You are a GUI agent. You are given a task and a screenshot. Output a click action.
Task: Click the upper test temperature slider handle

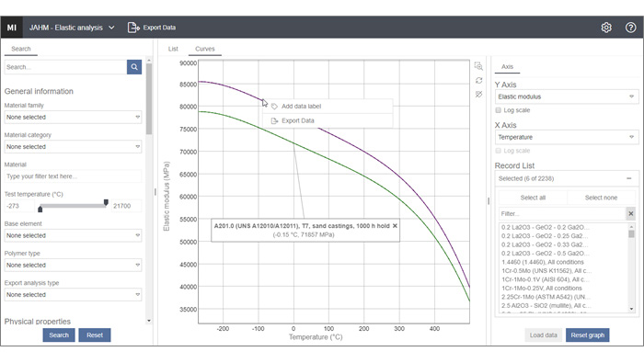(x=106, y=202)
